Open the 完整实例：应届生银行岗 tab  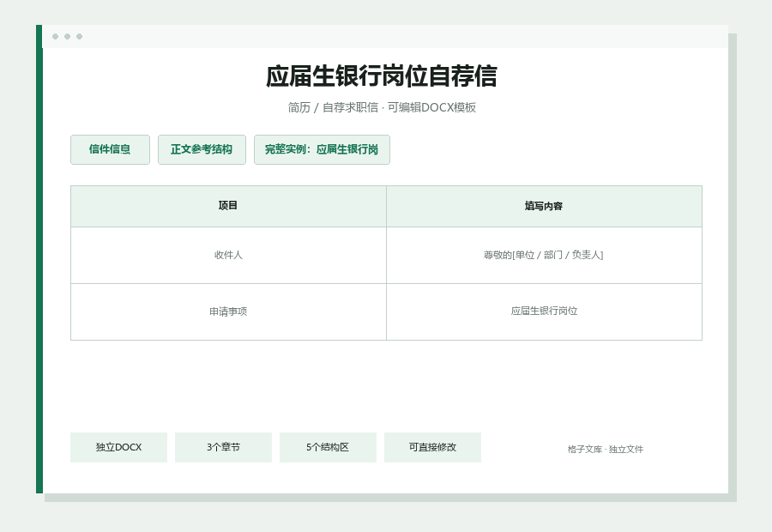pos(322,150)
